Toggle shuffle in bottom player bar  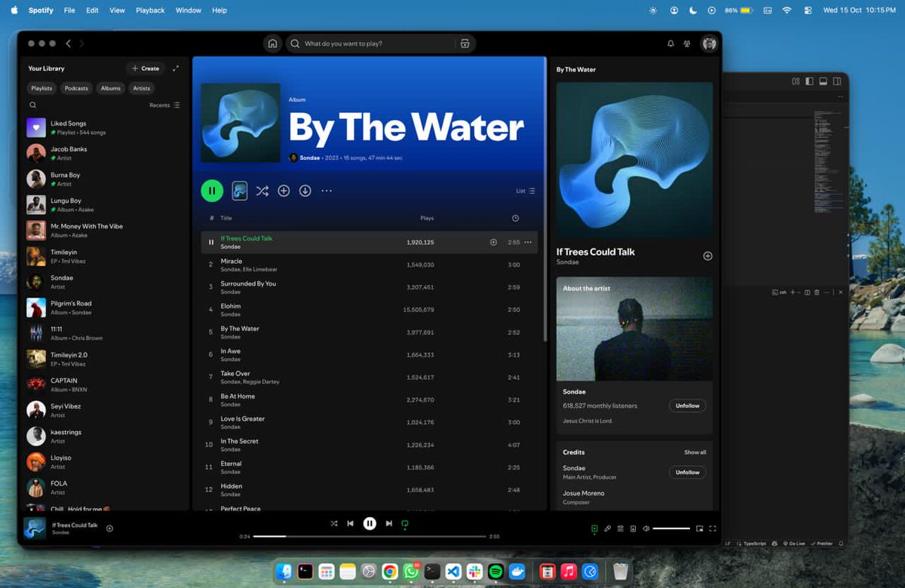click(x=334, y=523)
